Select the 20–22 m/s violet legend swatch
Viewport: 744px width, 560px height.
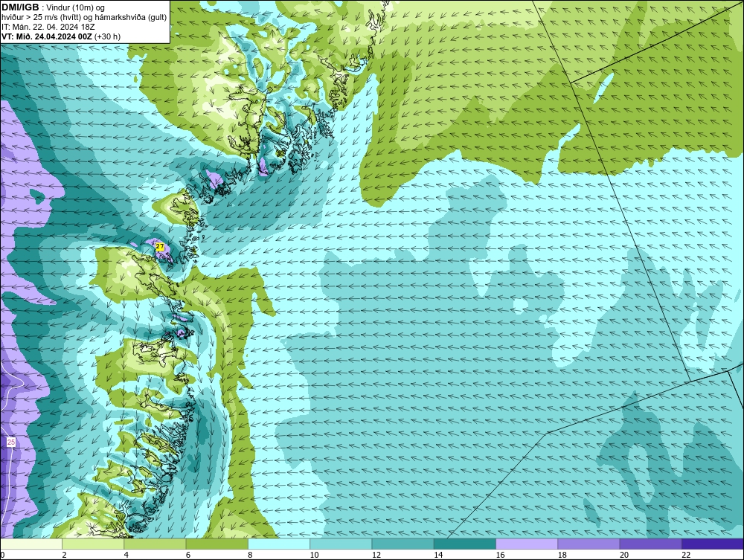(x=650, y=544)
